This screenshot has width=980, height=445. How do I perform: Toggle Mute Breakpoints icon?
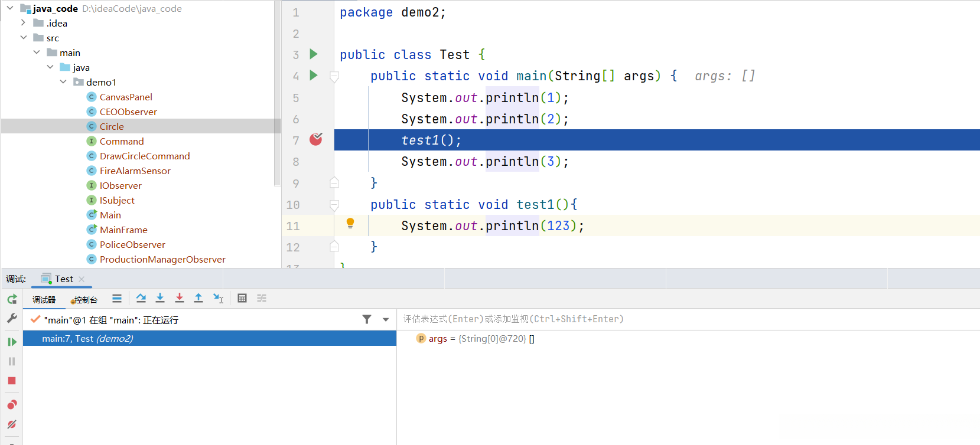[x=12, y=424]
